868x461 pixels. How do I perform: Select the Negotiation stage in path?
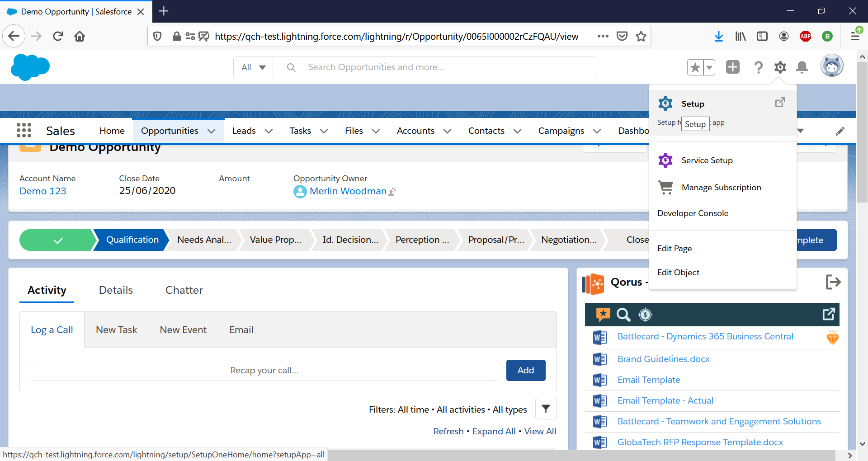569,240
